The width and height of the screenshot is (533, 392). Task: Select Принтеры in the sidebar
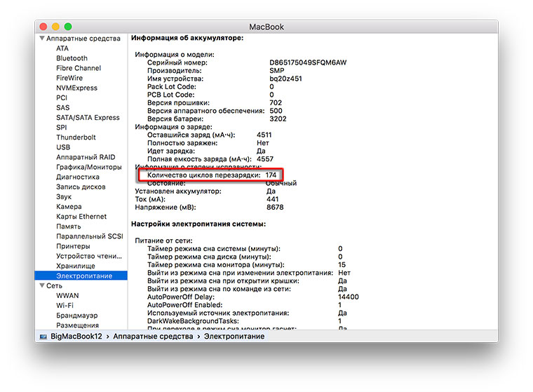73,246
